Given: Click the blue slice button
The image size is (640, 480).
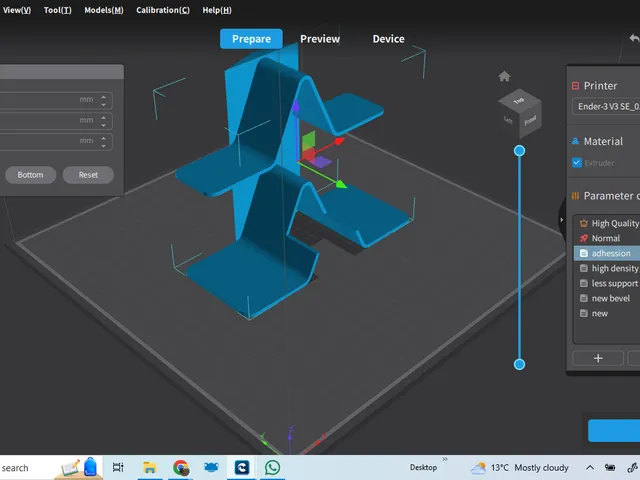Looking at the screenshot, I should tap(614, 431).
